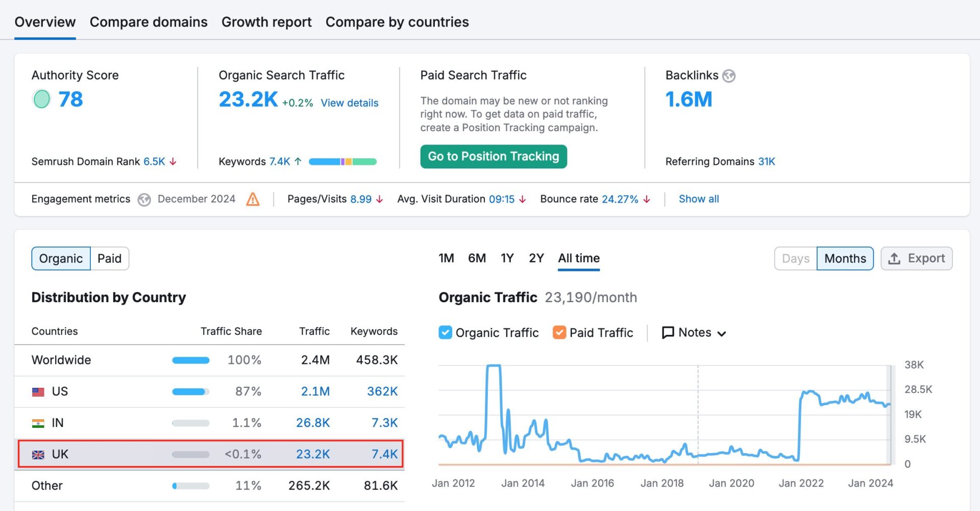
Task: Toggle the Organic Traffic checkbox
Action: pos(445,332)
